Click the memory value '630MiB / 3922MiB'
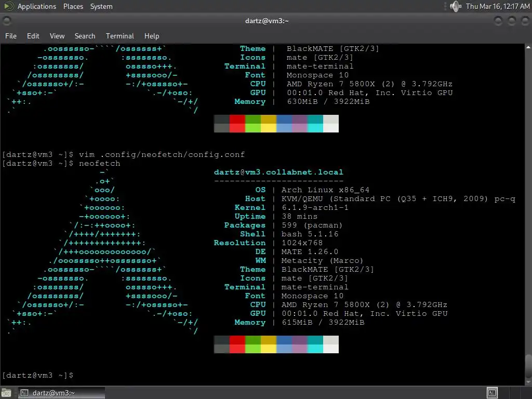Image resolution: width=532 pixels, height=399 pixels. [328, 101]
